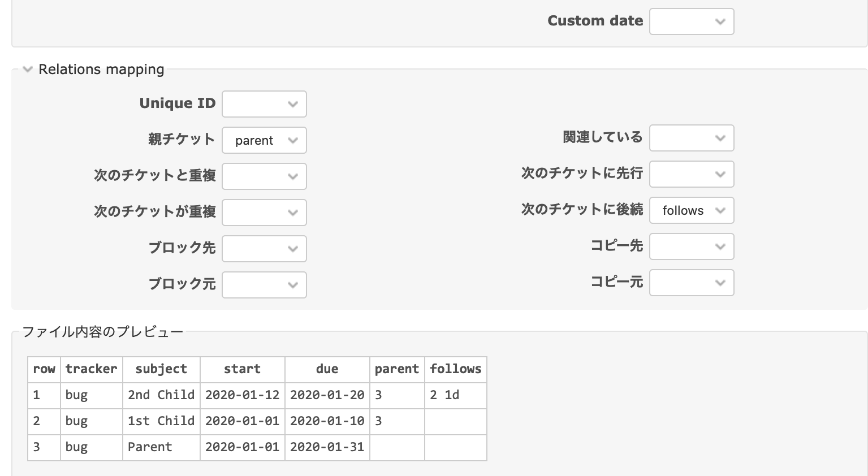Screen dimensions: 868x476
Task: Open the 次のチケットに後続 dropdown set to follows
Action: pyautogui.click(x=691, y=210)
